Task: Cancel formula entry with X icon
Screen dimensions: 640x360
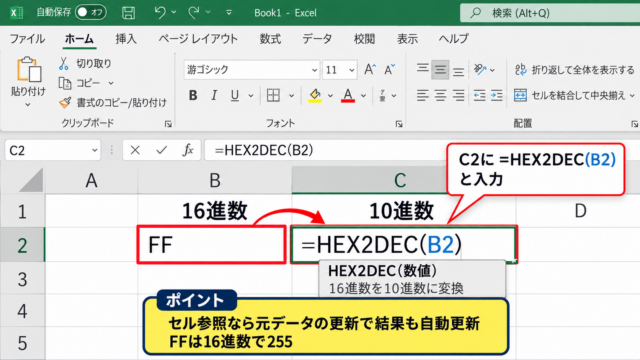Action: click(x=135, y=150)
